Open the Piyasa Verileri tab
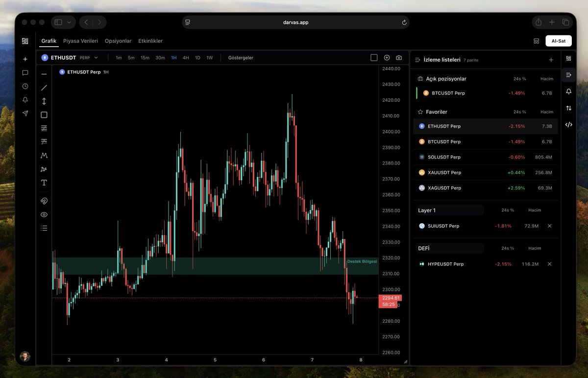 (81, 41)
